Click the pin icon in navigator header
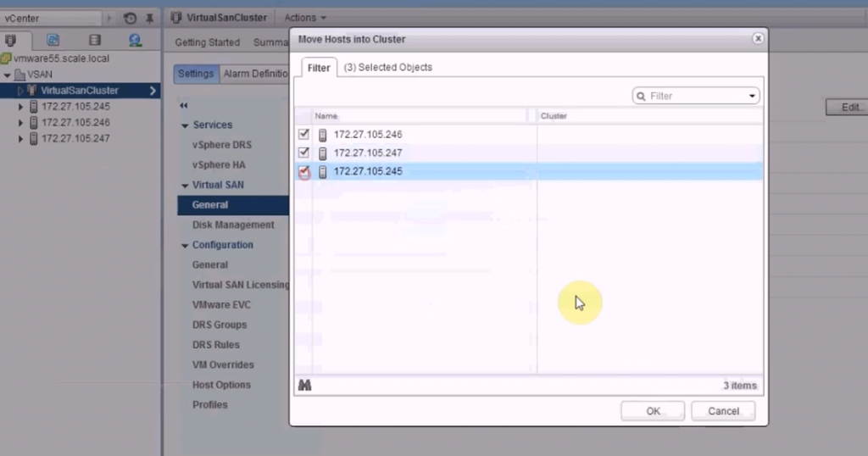 [x=150, y=18]
